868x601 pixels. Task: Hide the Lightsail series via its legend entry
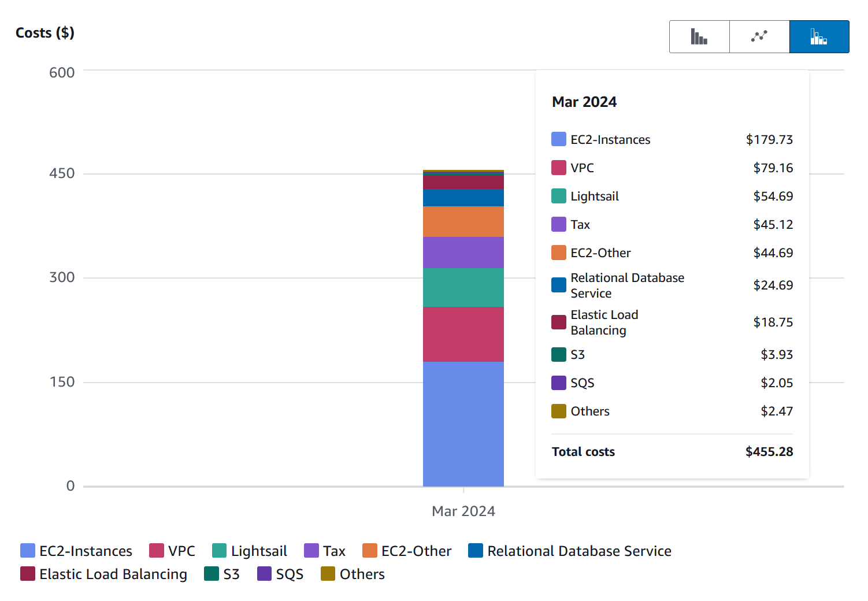tap(250, 551)
